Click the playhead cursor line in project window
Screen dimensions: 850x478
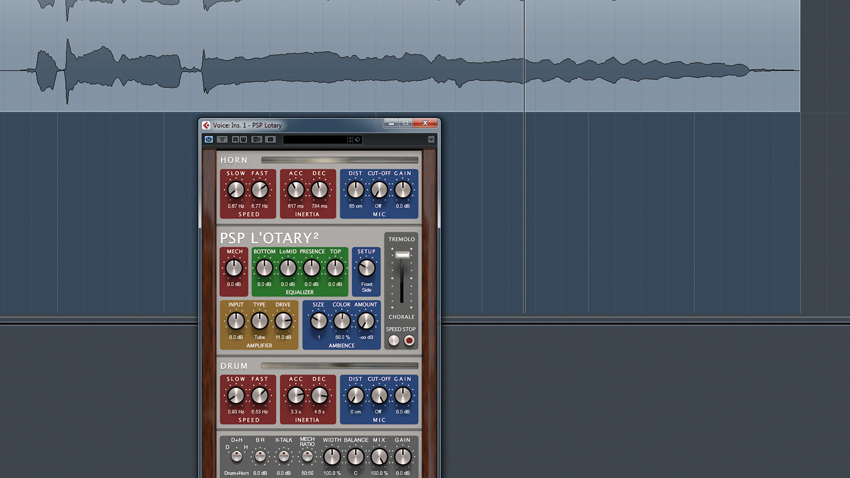click(524, 157)
